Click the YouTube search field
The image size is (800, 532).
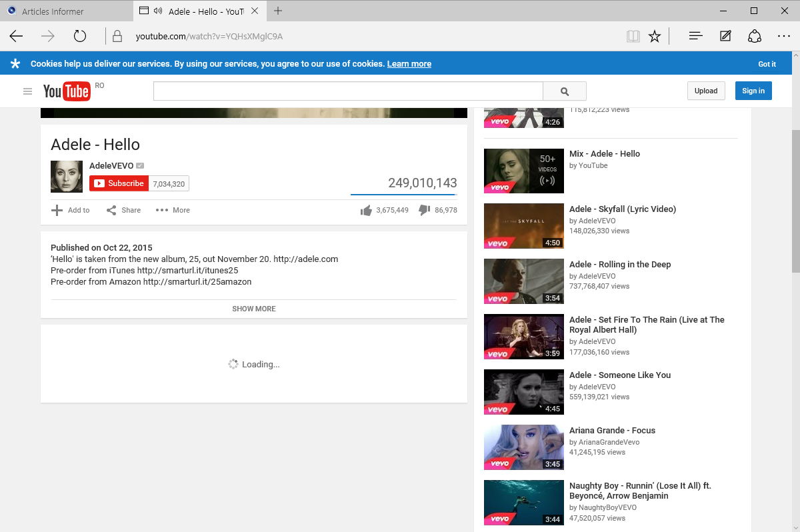(x=348, y=91)
